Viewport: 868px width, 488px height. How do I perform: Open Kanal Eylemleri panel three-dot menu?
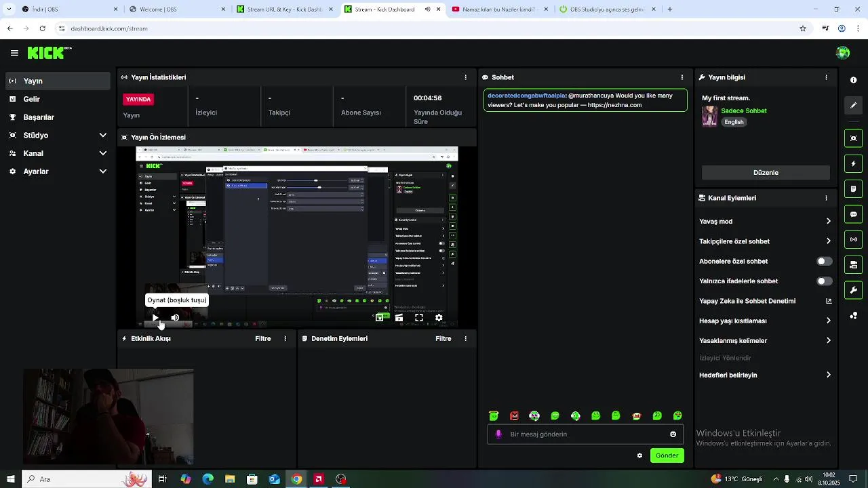pos(826,198)
